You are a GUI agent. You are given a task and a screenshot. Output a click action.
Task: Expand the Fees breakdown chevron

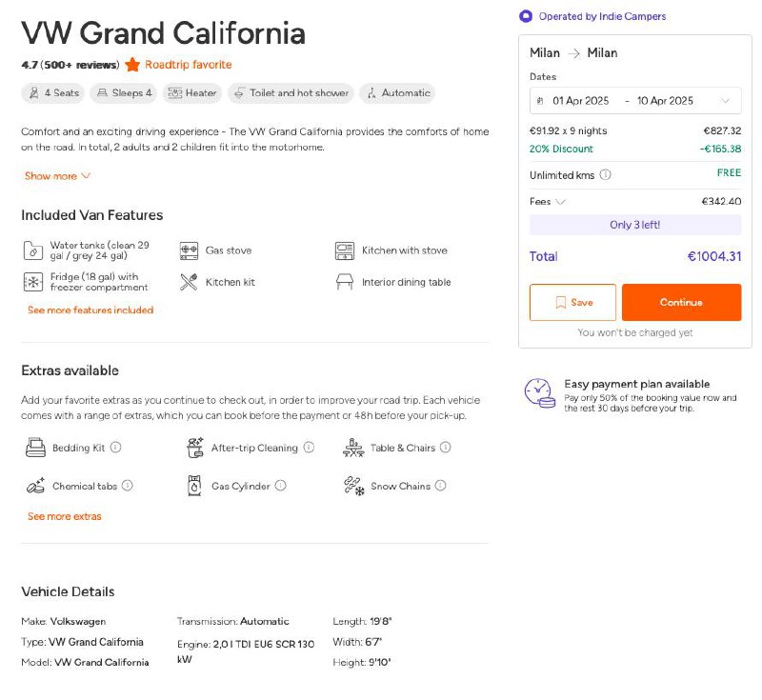(x=560, y=202)
